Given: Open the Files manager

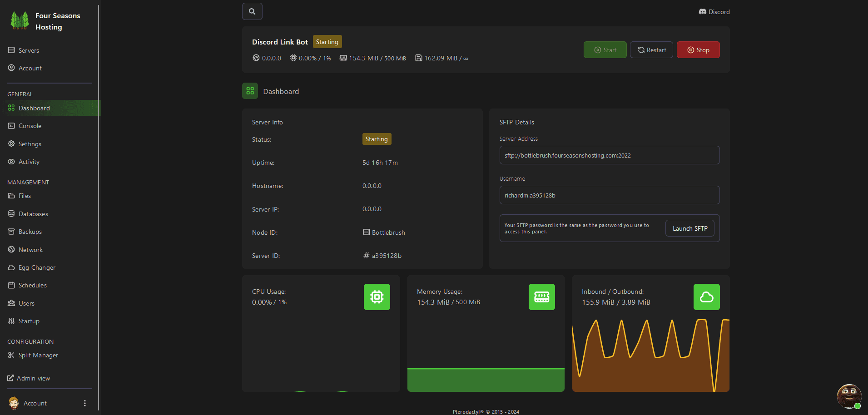Looking at the screenshot, I should (50, 196).
